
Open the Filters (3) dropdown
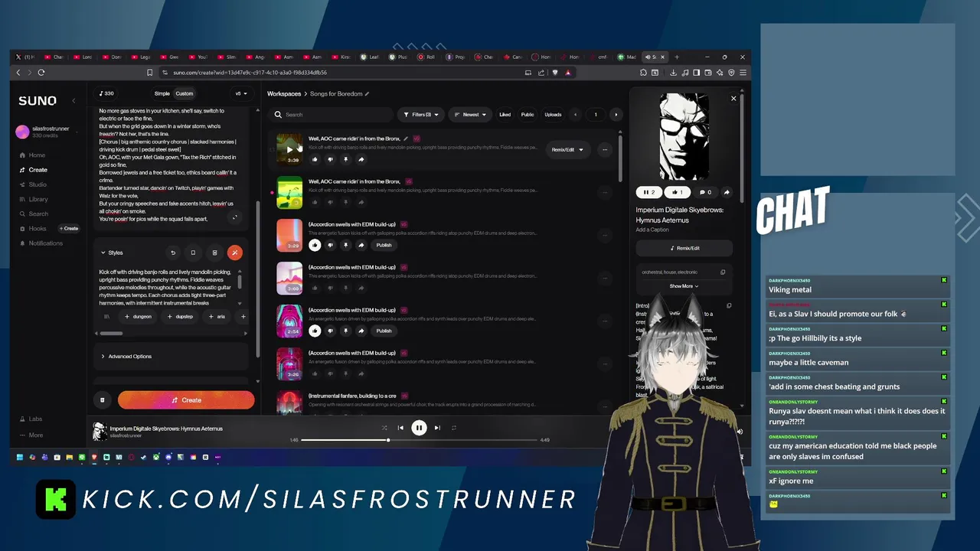pyautogui.click(x=421, y=115)
